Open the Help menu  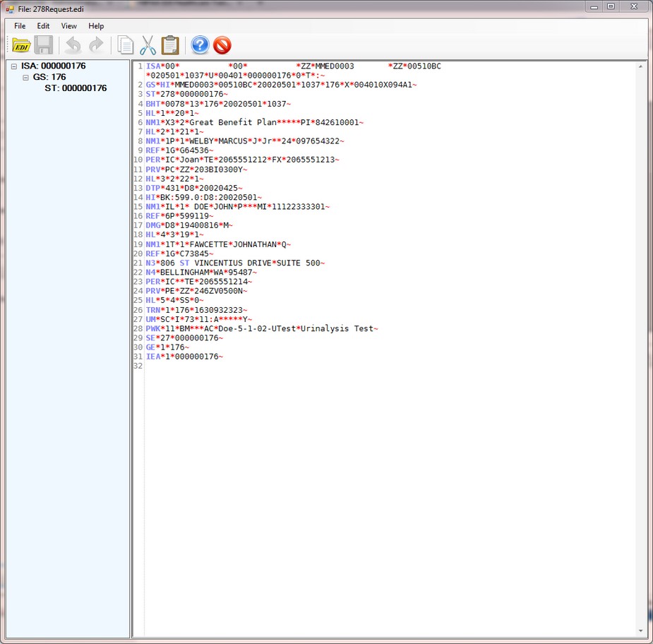[96, 26]
